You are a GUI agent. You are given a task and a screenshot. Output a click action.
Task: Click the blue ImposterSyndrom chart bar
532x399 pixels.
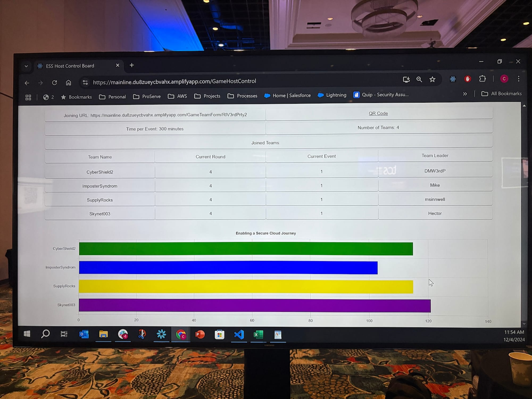pos(228,268)
